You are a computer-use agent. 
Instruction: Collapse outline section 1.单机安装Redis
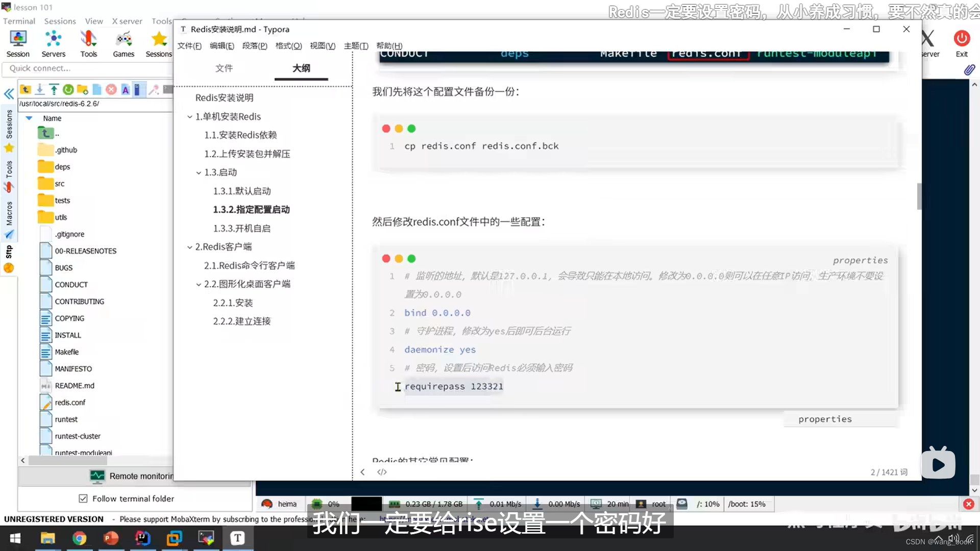click(189, 116)
